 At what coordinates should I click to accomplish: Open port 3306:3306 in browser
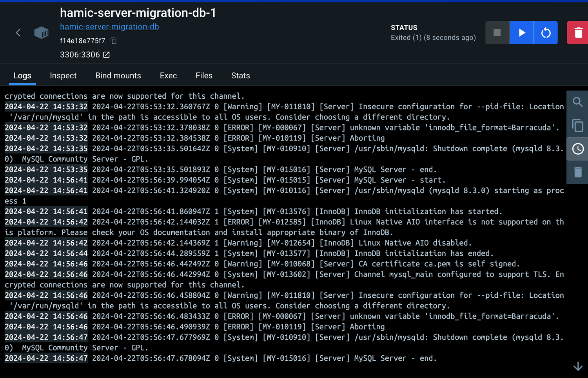[106, 55]
